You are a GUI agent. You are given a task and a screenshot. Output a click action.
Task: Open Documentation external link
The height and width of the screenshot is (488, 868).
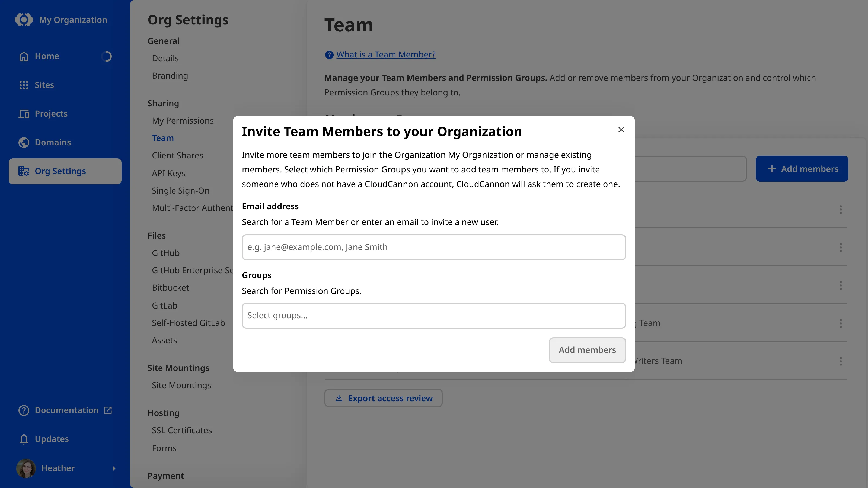65,410
